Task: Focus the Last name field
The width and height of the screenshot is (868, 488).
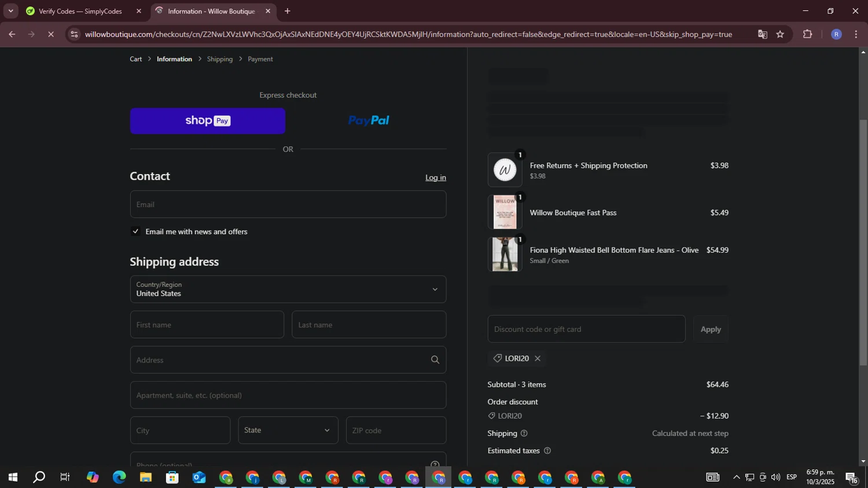Action: (x=369, y=324)
